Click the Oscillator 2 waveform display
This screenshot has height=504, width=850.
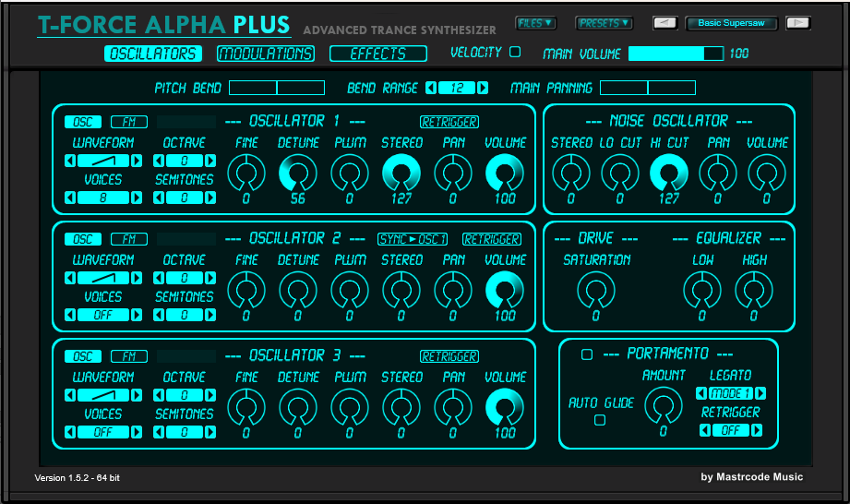[x=103, y=278]
